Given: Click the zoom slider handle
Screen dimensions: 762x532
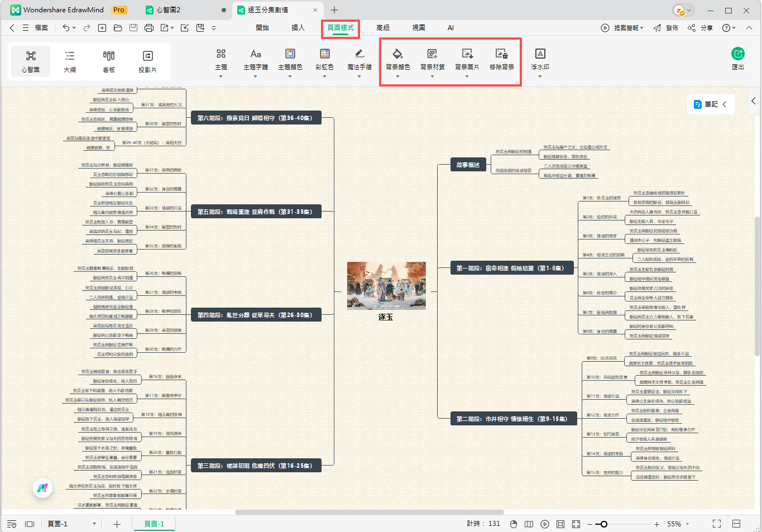Looking at the screenshot, I should (603, 524).
